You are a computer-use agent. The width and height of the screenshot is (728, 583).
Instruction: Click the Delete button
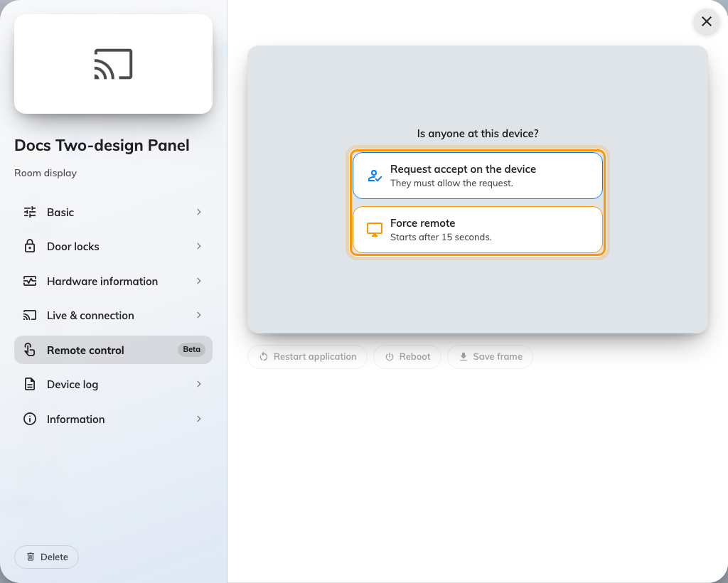click(x=46, y=557)
